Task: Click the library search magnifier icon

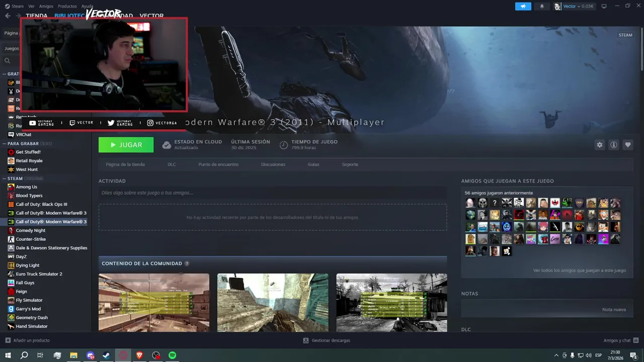Action: pyautogui.click(x=8, y=61)
